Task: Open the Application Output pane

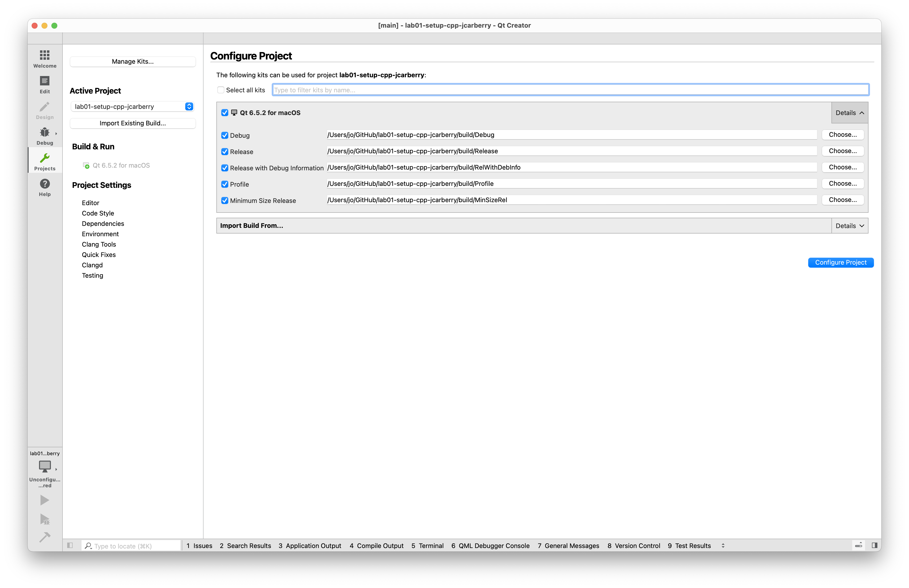Action: 310,546
